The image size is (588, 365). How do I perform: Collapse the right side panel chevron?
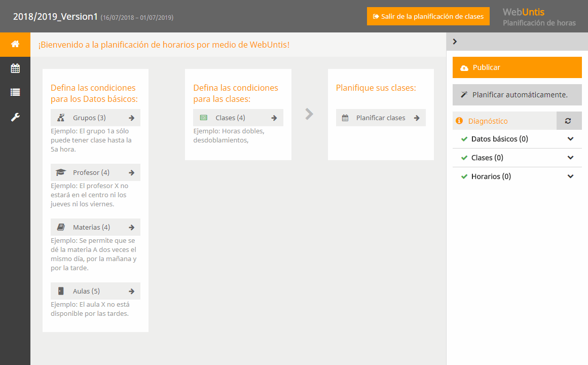coord(455,42)
